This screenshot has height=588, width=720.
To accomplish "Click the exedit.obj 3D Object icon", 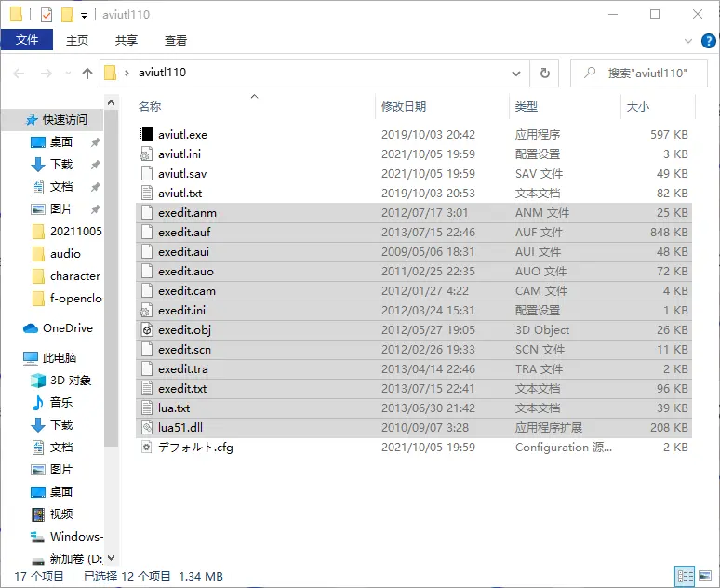I will [146, 329].
